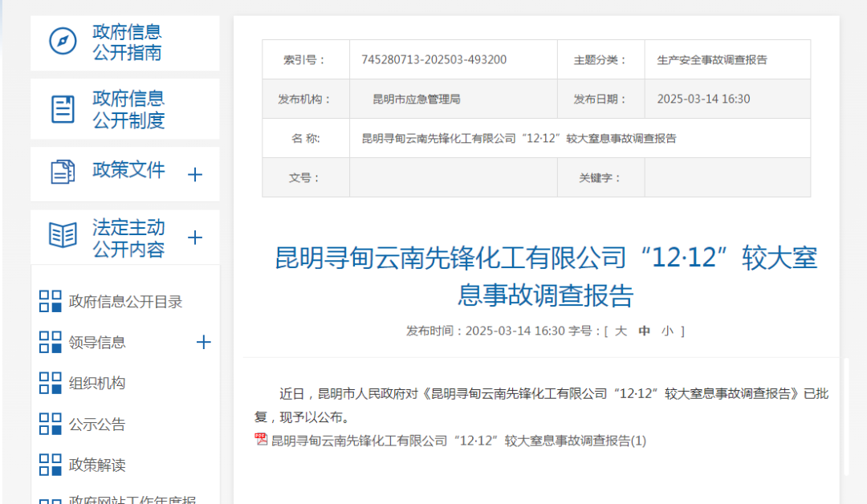Set font size to 大
Image resolution: width=867 pixels, height=504 pixels.
621,331
